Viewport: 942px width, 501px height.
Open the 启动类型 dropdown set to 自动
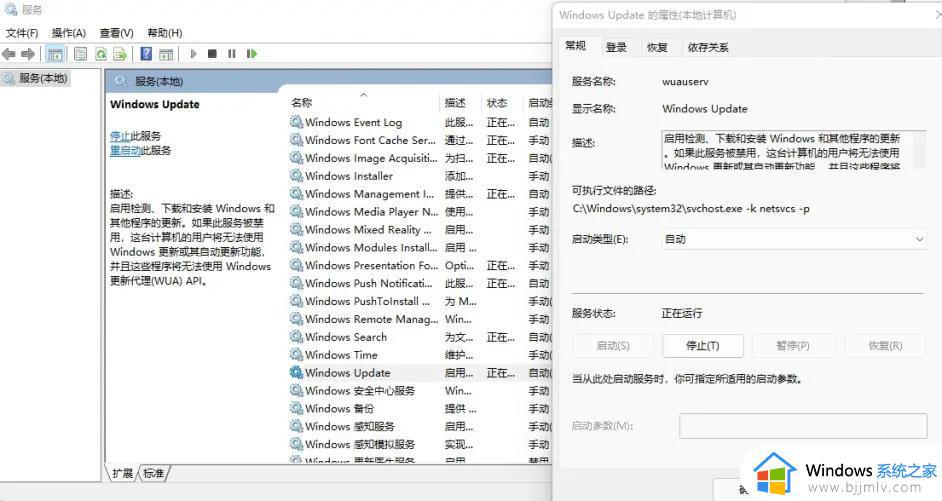[x=794, y=239]
